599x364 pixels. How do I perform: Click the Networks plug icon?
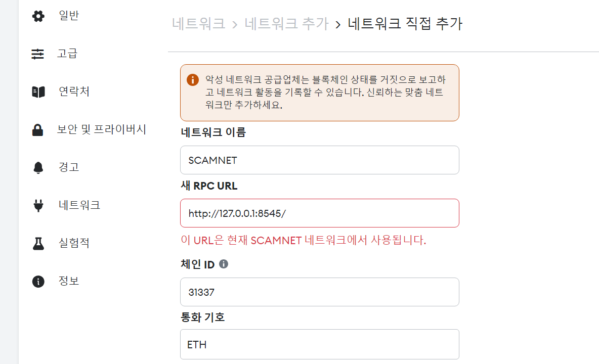(38, 205)
